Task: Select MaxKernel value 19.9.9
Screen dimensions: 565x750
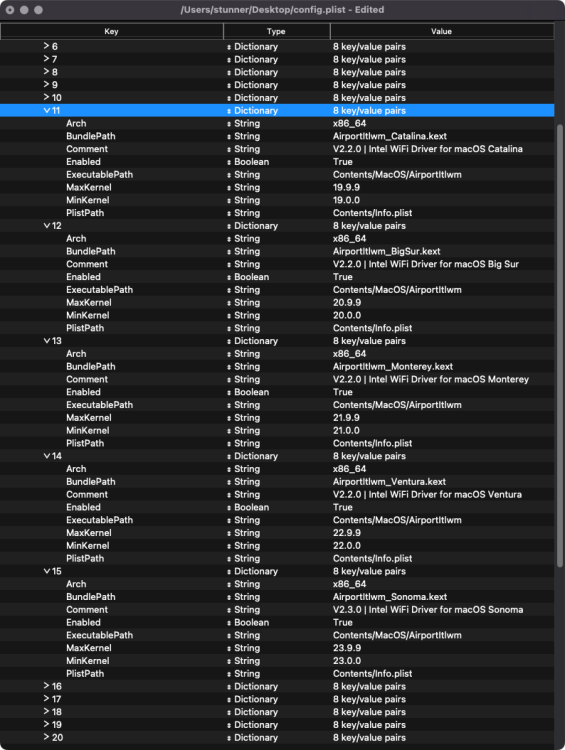Action: [346, 187]
